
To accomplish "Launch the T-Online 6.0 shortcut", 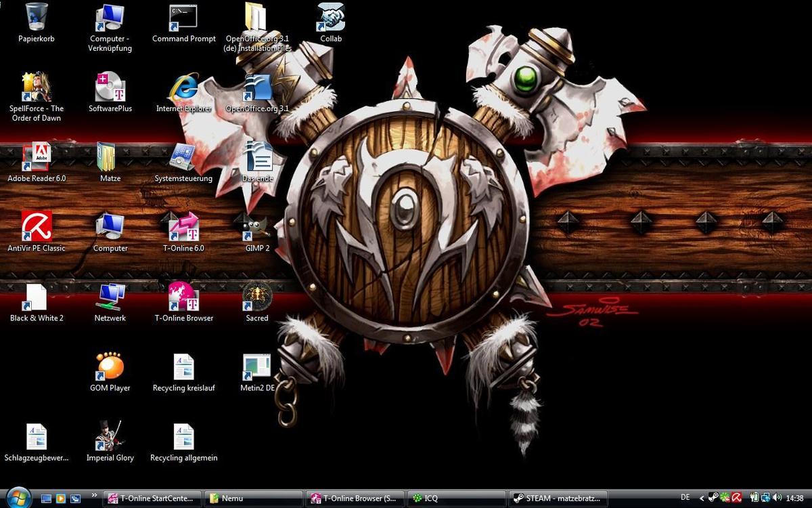I will tap(184, 232).
